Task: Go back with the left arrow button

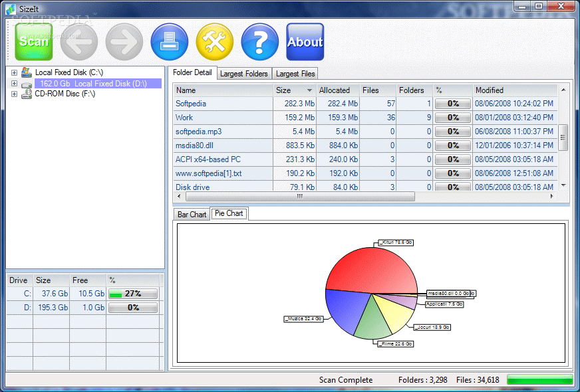Action: click(78, 42)
